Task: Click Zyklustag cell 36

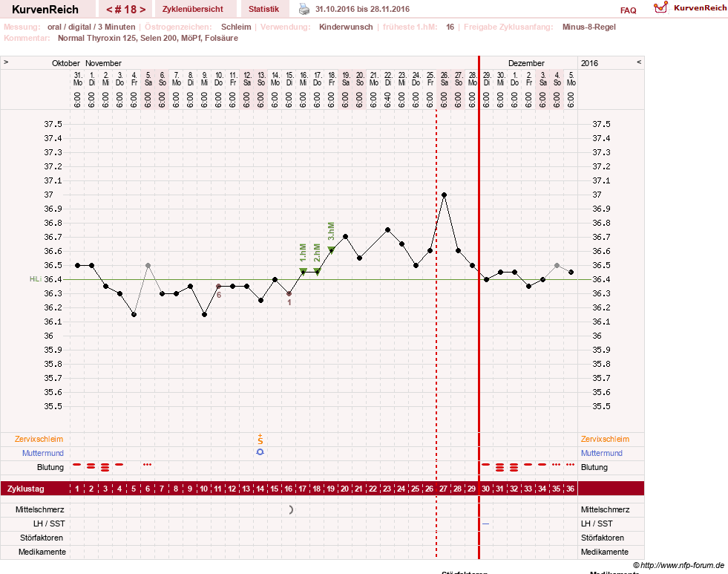Action: 570,489
